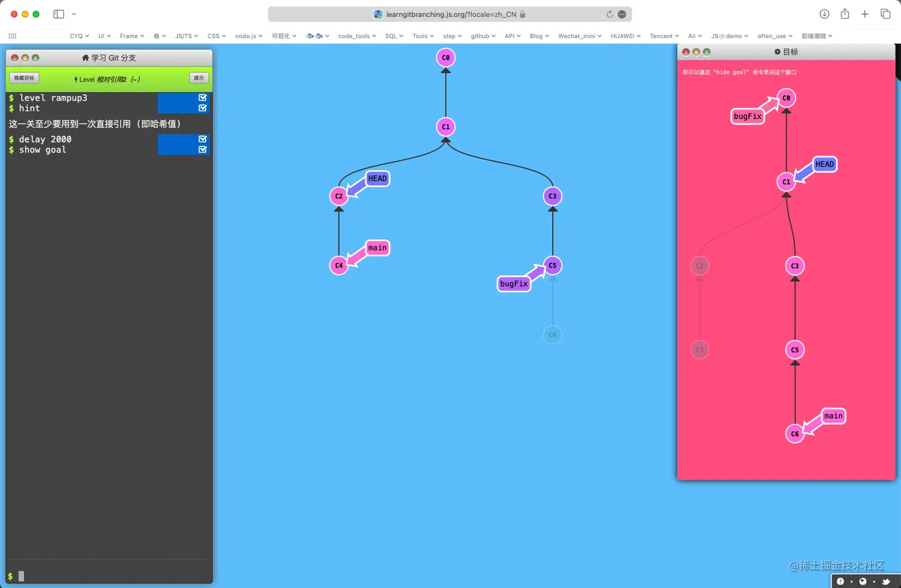The image size is (901, 588).
Task: Expand the github bookmarks folder
Action: (x=483, y=36)
